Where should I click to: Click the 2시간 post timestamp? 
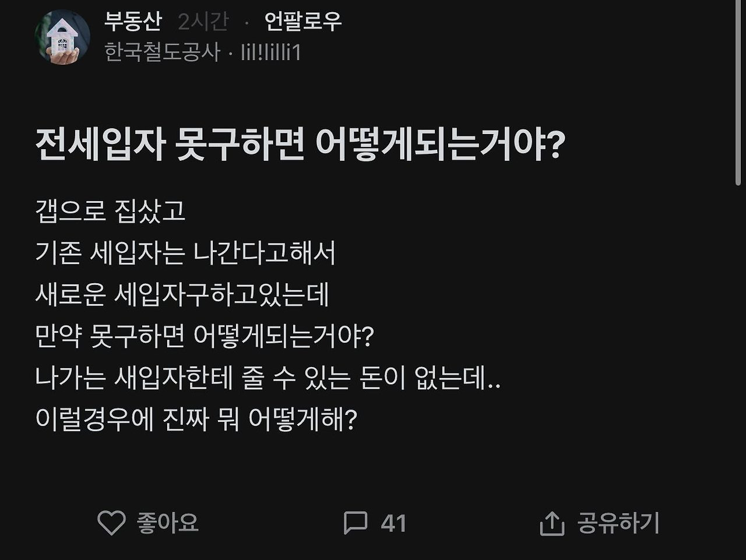pyautogui.click(x=203, y=22)
